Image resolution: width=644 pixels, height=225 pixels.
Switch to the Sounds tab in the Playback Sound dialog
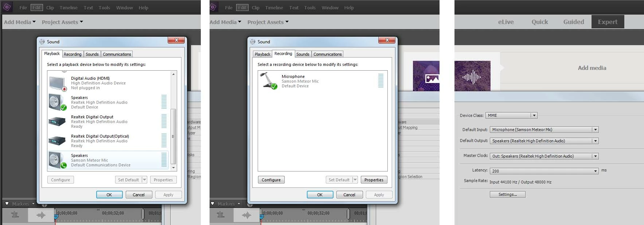click(92, 54)
